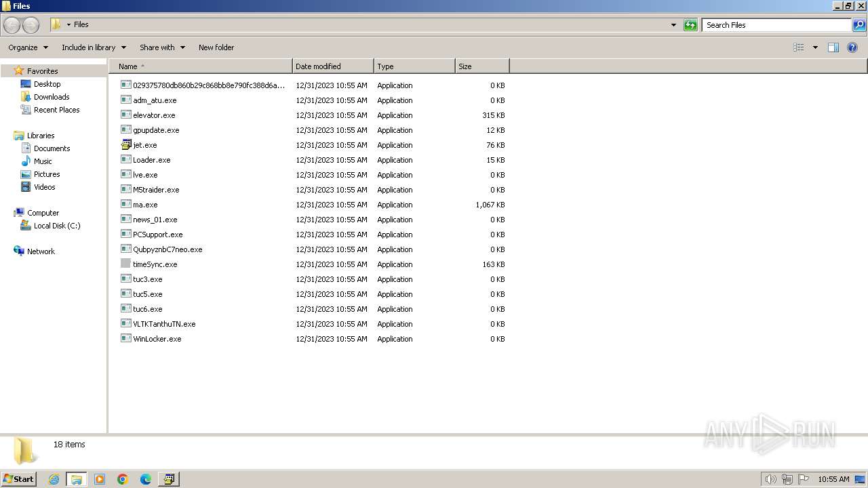Screen dimensions: 868x488
Task: Launch Microsoft Edge from the taskbar
Action: tap(146, 479)
